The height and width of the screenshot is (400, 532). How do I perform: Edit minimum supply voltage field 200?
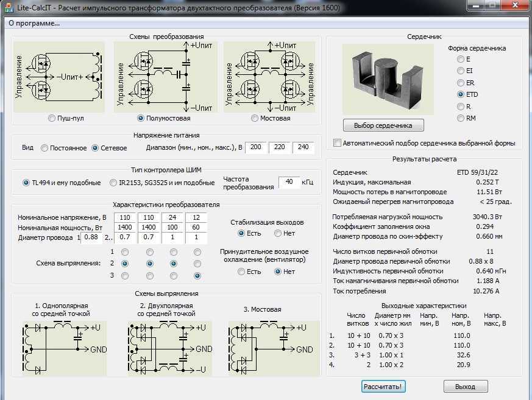pos(255,147)
